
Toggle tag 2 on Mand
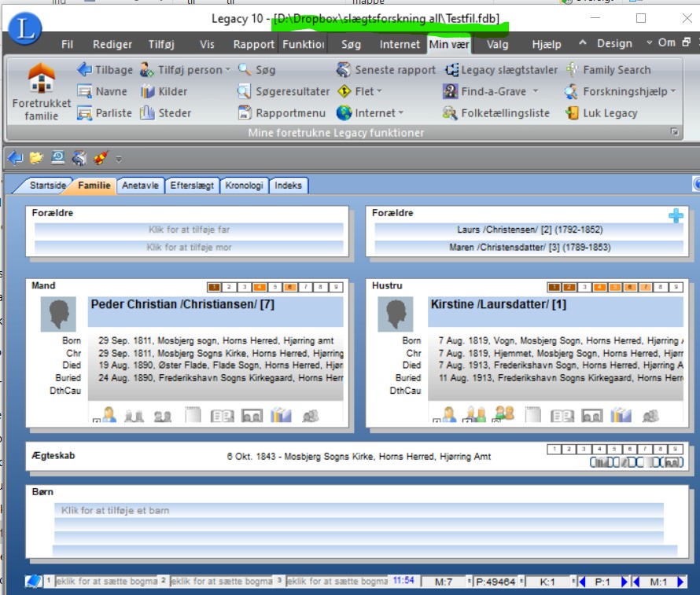tap(229, 287)
